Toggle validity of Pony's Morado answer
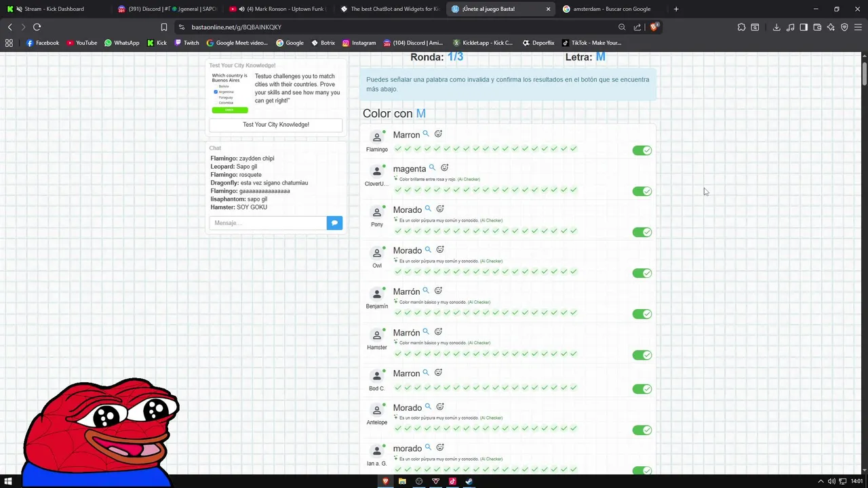 (x=642, y=232)
